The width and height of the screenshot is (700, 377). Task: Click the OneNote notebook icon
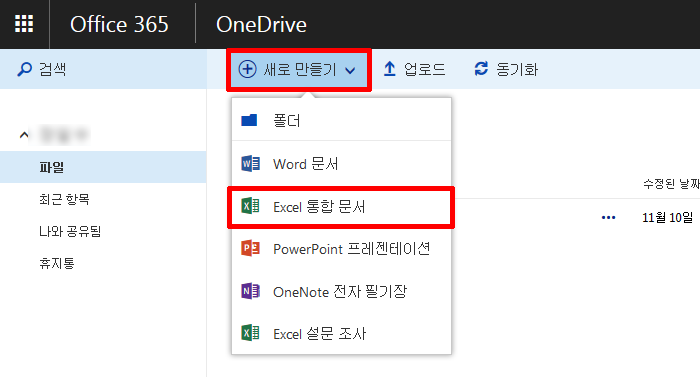coord(250,291)
